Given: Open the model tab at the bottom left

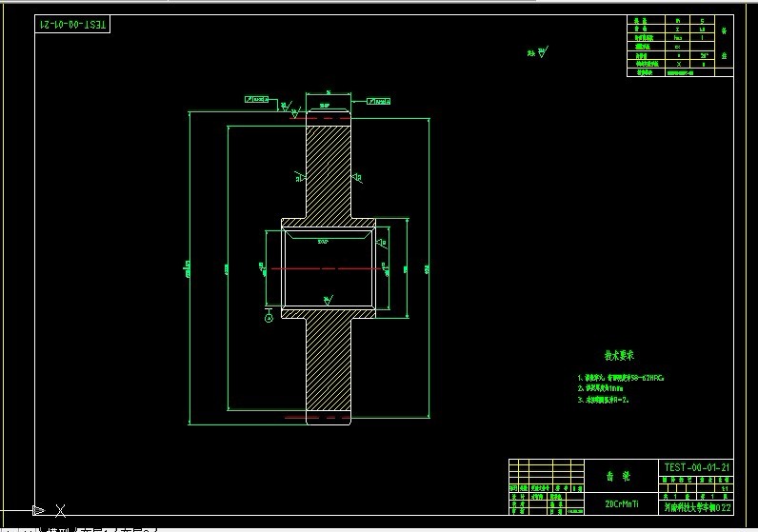Looking at the screenshot, I should pos(57,530).
